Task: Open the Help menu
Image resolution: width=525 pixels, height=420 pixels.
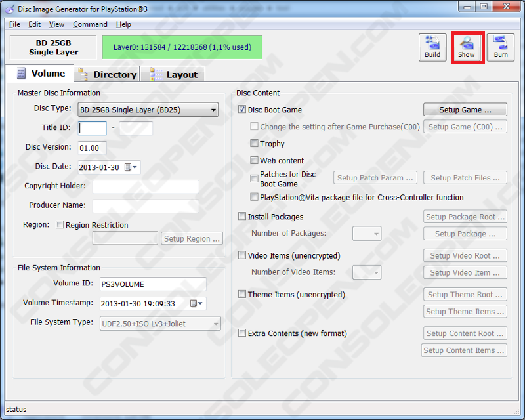Action: 123,24
